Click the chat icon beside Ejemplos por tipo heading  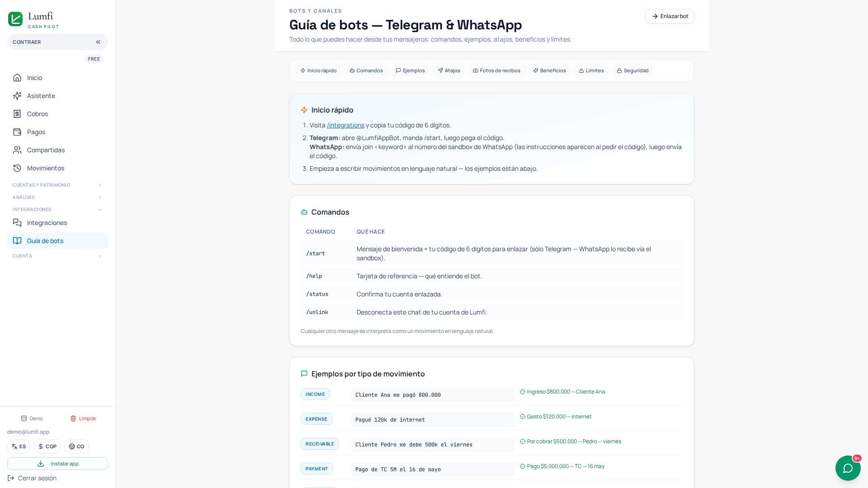(x=304, y=374)
